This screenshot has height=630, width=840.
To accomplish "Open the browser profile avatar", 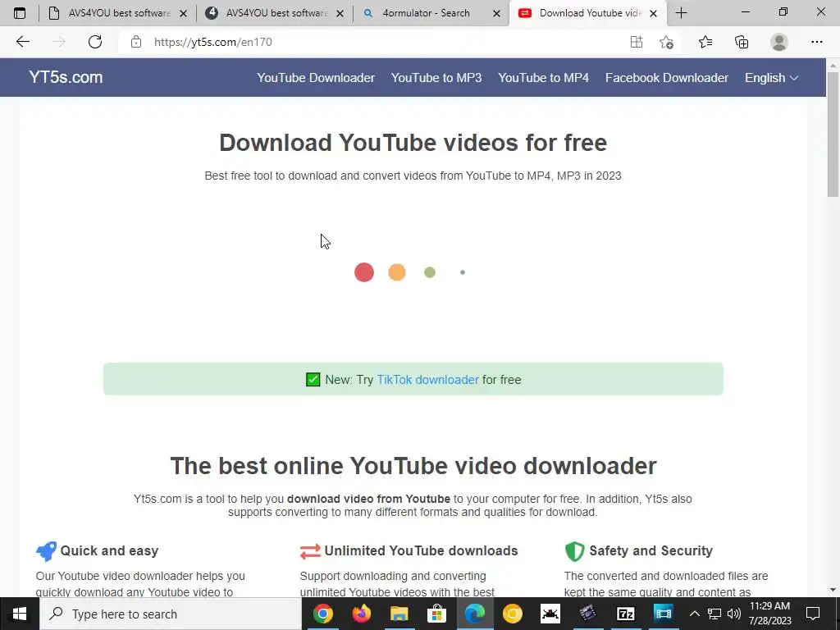I will point(779,42).
